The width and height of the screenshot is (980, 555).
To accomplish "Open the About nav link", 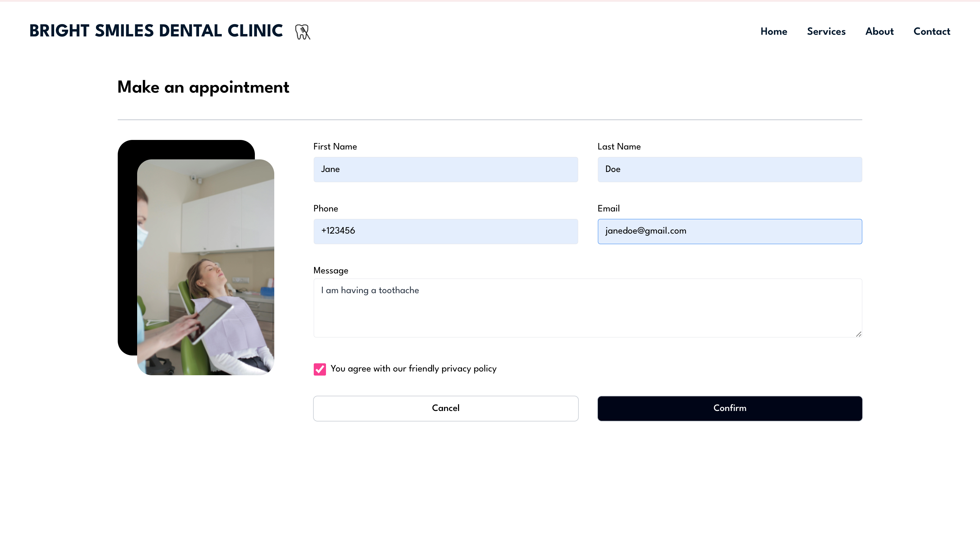I will pyautogui.click(x=879, y=32).
